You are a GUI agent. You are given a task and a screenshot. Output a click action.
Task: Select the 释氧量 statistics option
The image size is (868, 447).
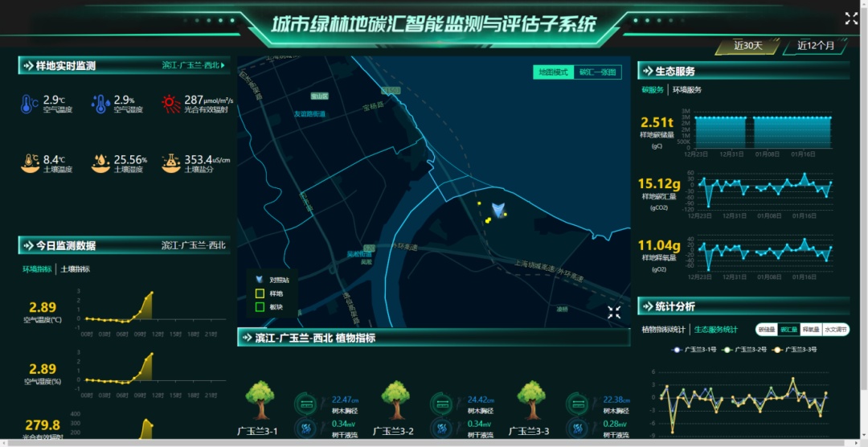tap(811, 330)
